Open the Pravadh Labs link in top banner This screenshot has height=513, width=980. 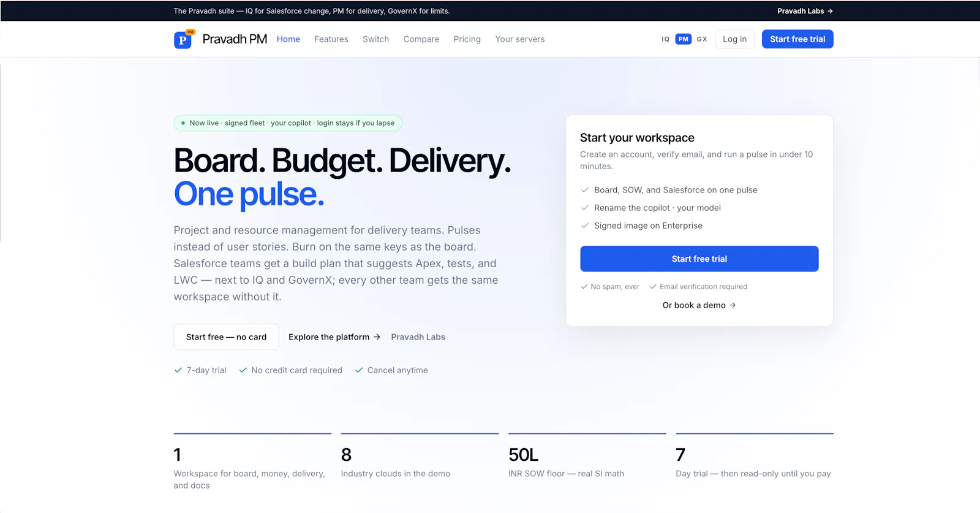pos(805,11)
